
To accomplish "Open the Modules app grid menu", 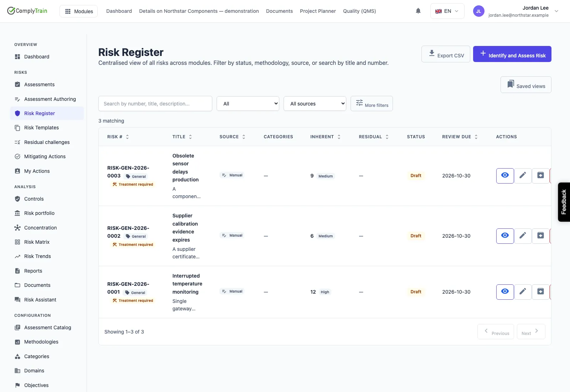I will pos(78,11).
